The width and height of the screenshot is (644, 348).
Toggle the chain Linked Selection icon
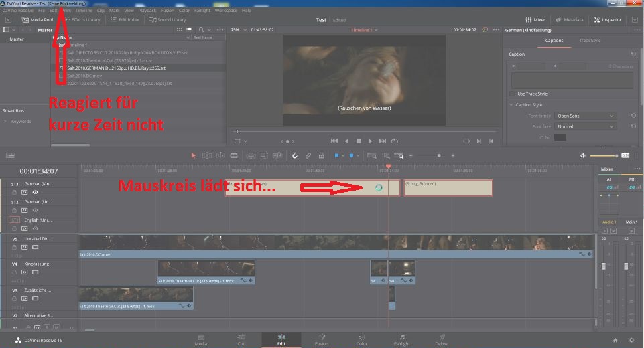point(308,155)
